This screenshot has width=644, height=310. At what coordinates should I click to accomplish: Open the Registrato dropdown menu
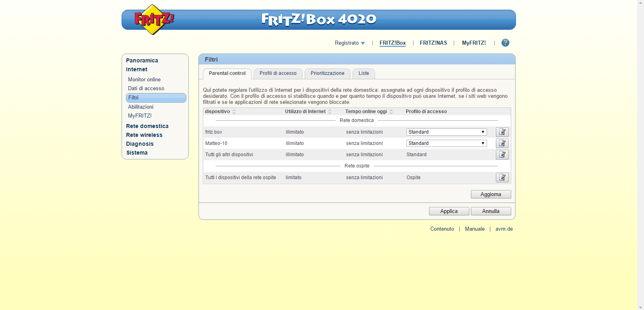pos(350,43)
